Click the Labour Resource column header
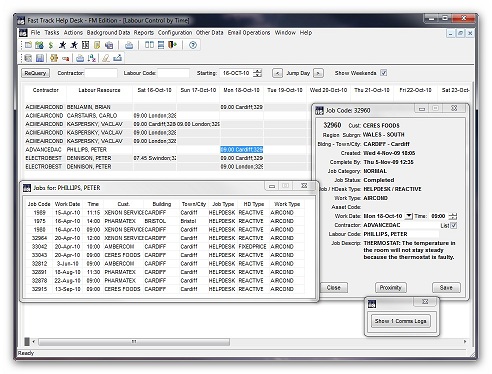492x374 pixels. pyautogui.click(x=99, y=90)
